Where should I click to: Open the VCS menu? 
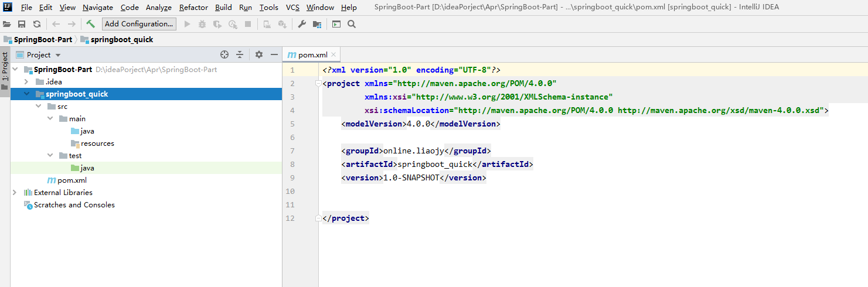point(292,8)
